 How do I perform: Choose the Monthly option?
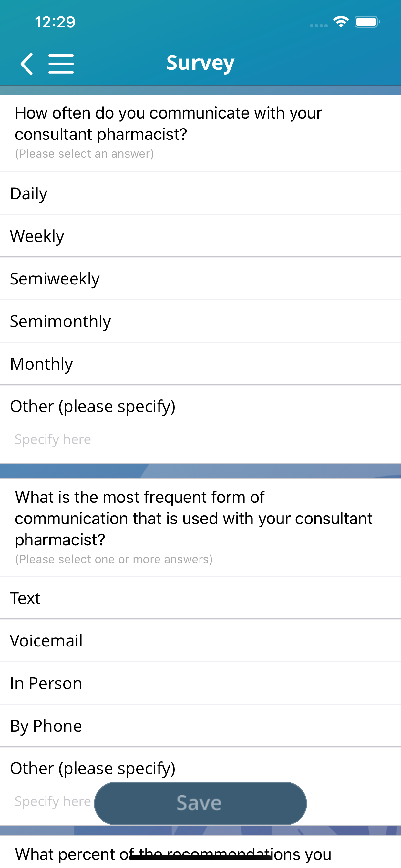[200, 364]
